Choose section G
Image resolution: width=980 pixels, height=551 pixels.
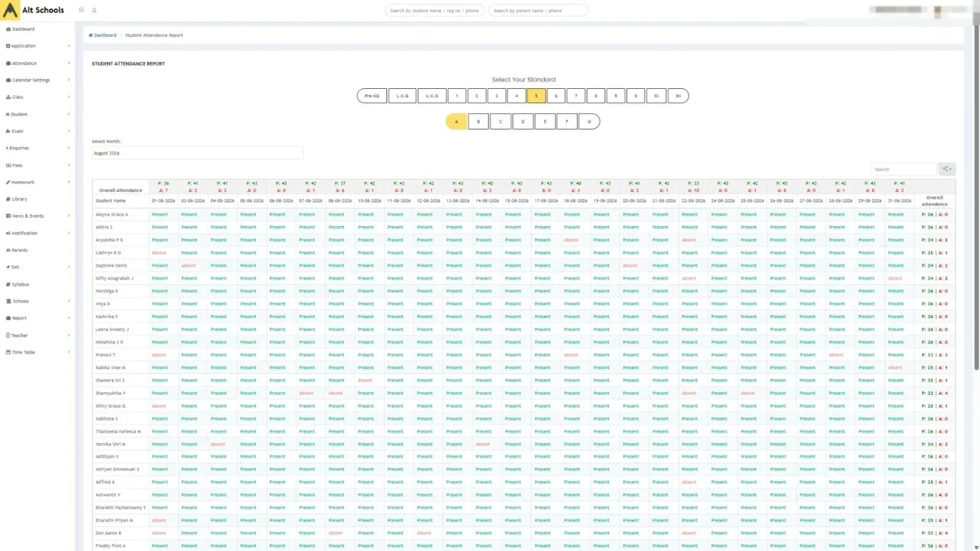point(589,122)
